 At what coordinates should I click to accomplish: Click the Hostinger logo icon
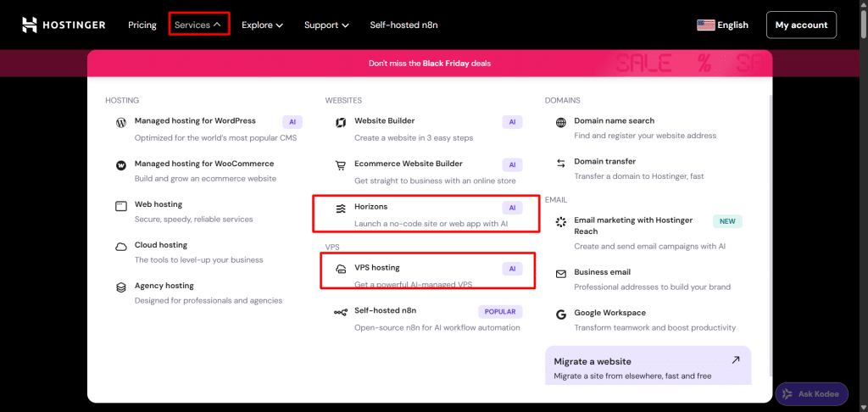(30, 25)
